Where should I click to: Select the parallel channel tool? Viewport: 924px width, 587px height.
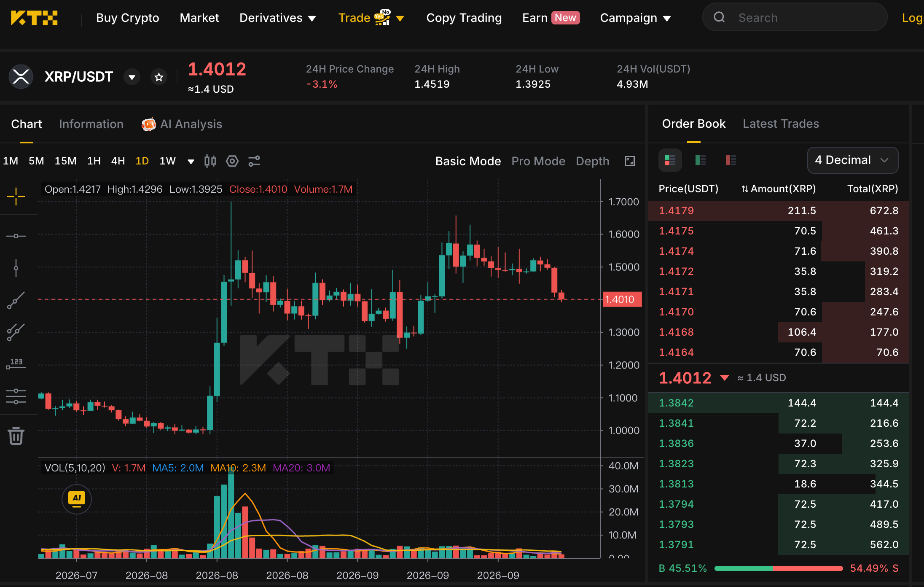(16, 332)
